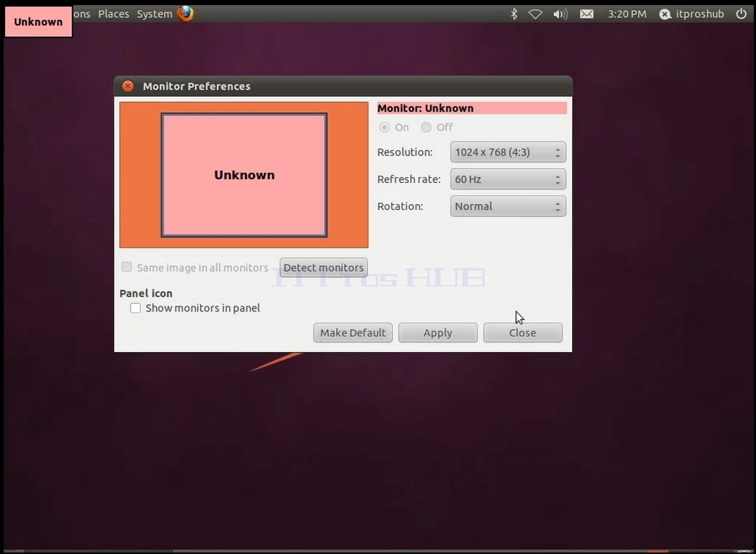Viewport: 756px width, 554px height.
Task: Open the Bluetooth indicator
Action: pos(514,14)
